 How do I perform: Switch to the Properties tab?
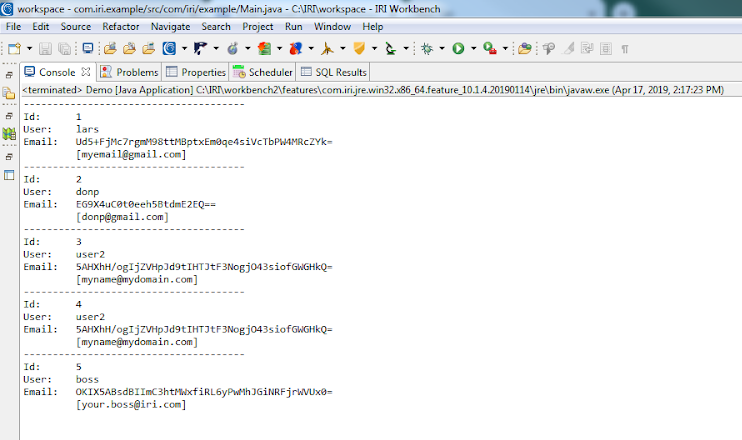[x=195, y=72]
